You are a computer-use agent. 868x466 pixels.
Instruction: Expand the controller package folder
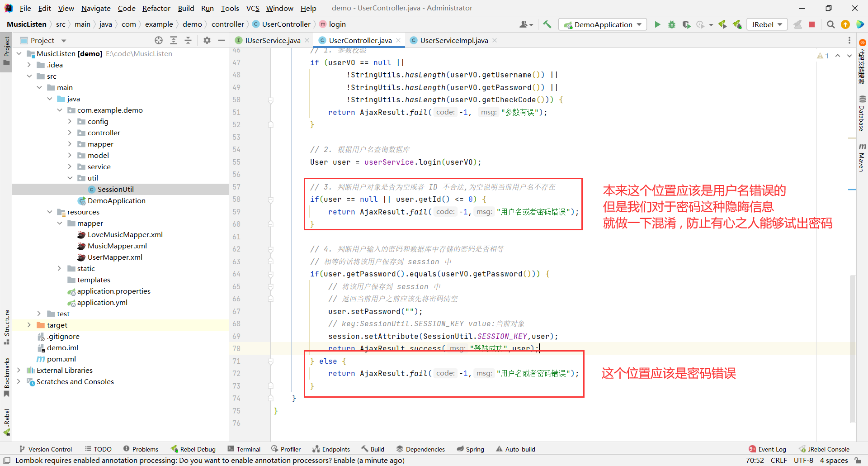pos(70,133)
